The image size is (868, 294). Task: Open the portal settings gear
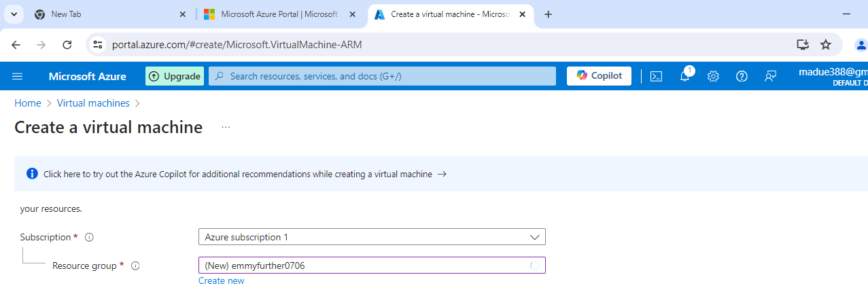point(713,76)
